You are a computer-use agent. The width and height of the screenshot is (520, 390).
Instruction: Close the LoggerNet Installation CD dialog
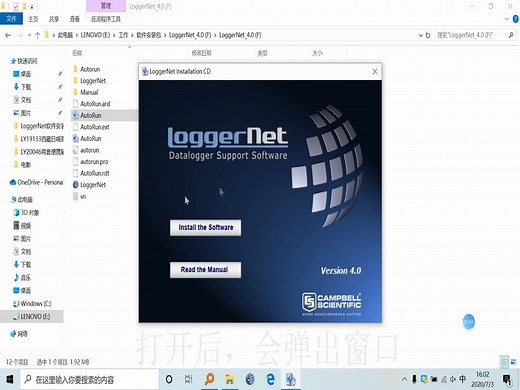tap(375, 71)
